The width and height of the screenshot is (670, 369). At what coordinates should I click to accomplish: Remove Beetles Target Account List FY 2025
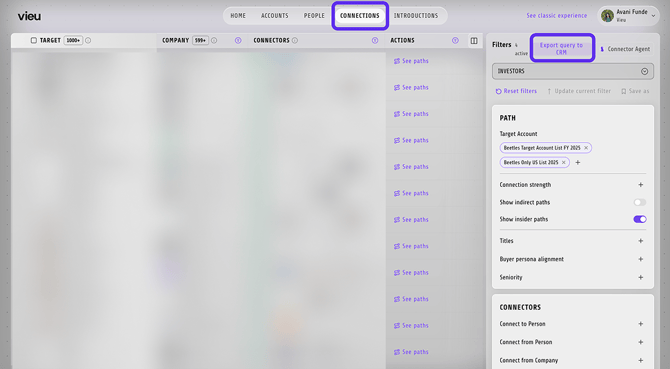coord(586,148)
